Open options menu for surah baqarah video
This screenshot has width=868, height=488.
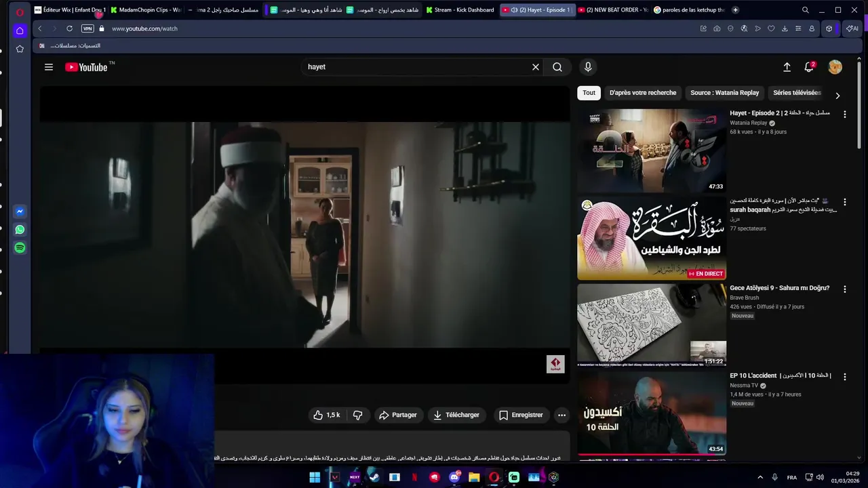pos(845,202)
